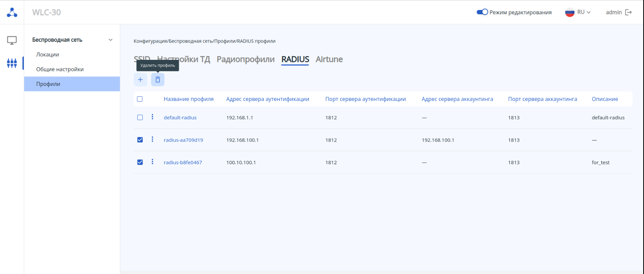Open three-dot menu for default-radius row

(153, 117)
